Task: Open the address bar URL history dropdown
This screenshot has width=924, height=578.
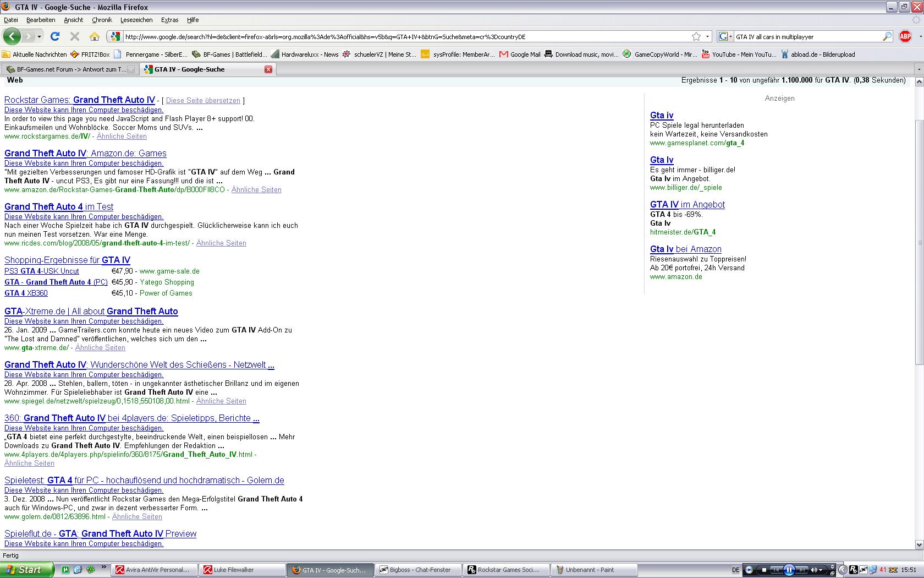Action: [707, 36]
